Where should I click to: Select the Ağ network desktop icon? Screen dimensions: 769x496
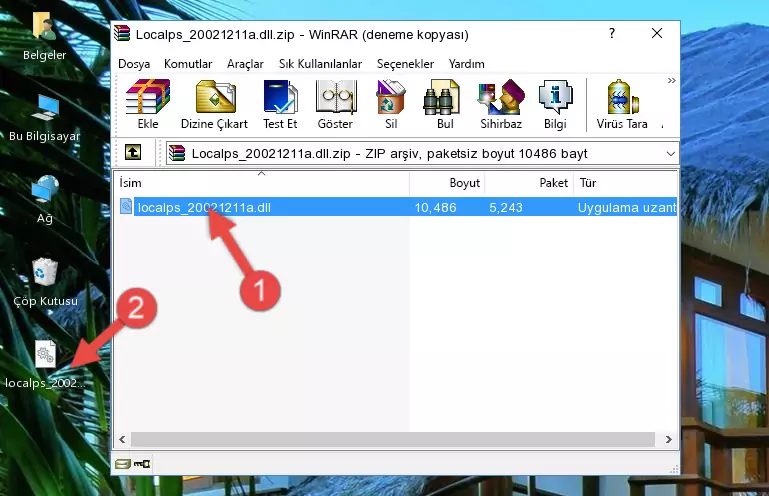point(45,200)
